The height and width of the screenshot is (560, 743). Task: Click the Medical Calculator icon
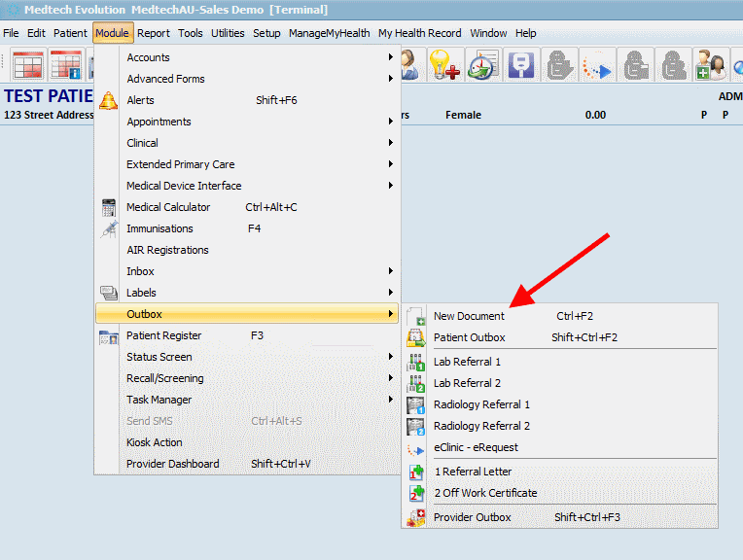point(109,207)
